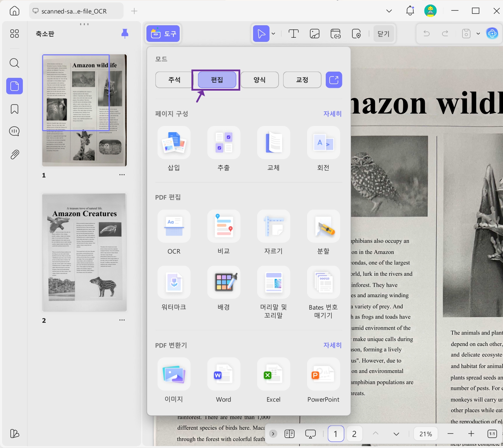Pin the 축소판 panel

[x=125, y=34]
